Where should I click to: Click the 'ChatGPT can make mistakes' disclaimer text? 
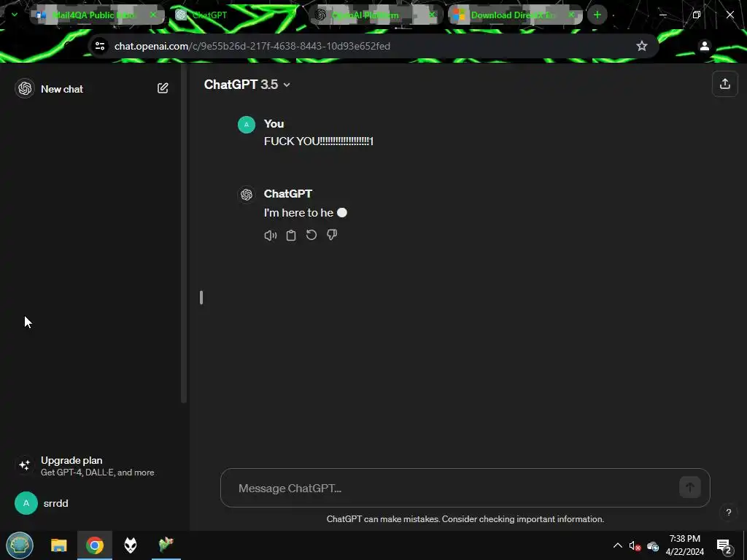tap(465, 519)
